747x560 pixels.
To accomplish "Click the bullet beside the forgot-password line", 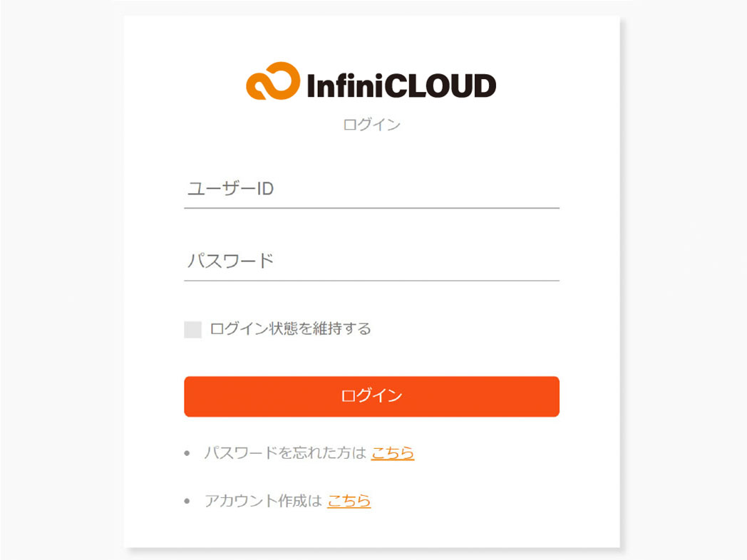I will (x=187, y=453).
